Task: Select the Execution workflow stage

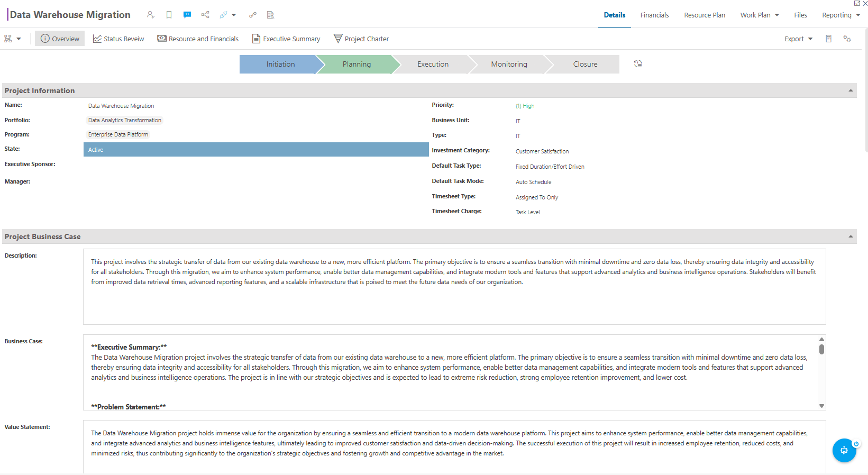Action: click(x=433, y=64)
